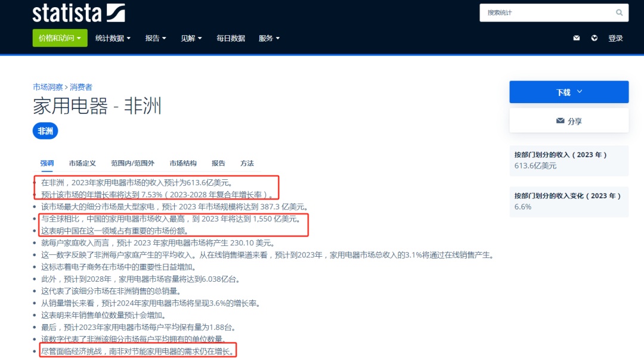Open the 方法 tab
This screenshot has width=644, height=358.
(247, 163)
